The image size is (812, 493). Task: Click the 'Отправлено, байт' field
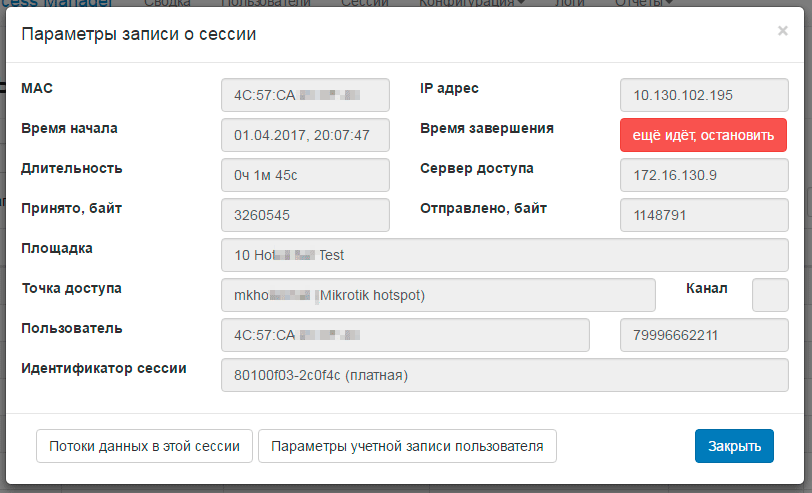pos(704,215)
